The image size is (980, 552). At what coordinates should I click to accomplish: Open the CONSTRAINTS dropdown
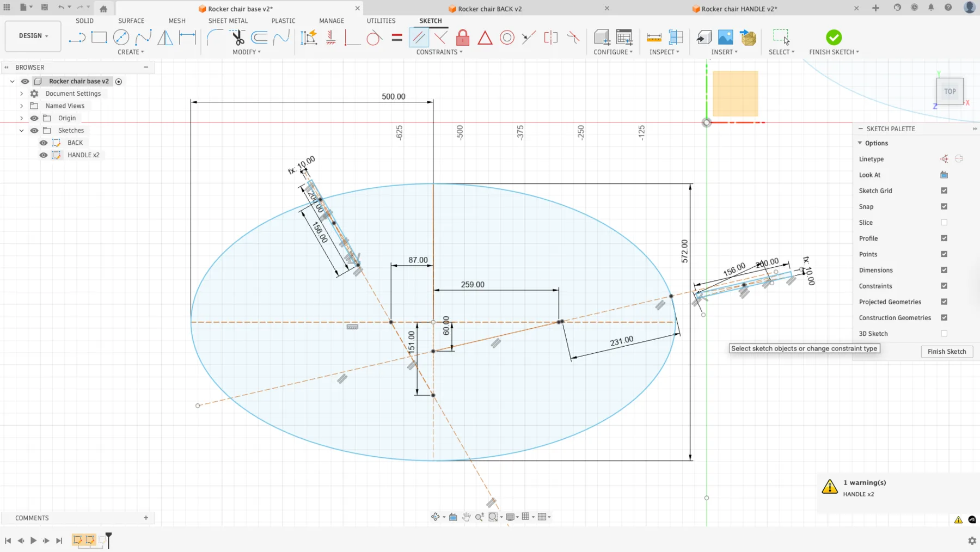pyautogui.click(x=439, y=52)
